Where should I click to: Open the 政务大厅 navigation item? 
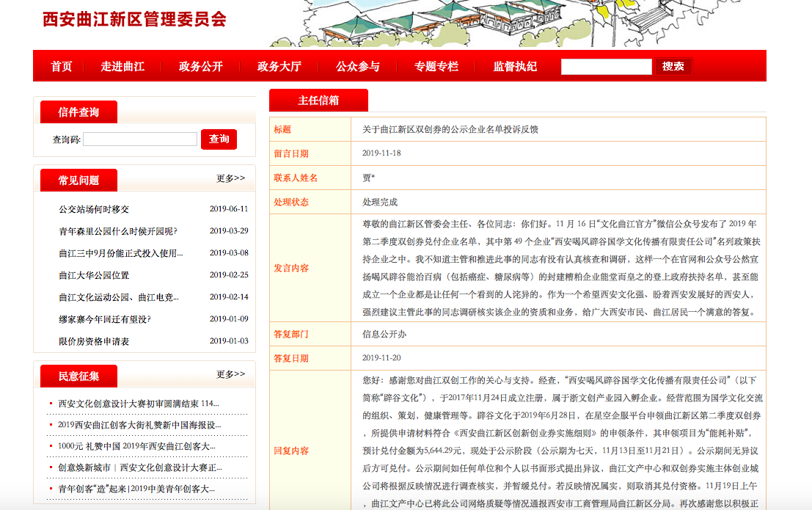(279, 67)
